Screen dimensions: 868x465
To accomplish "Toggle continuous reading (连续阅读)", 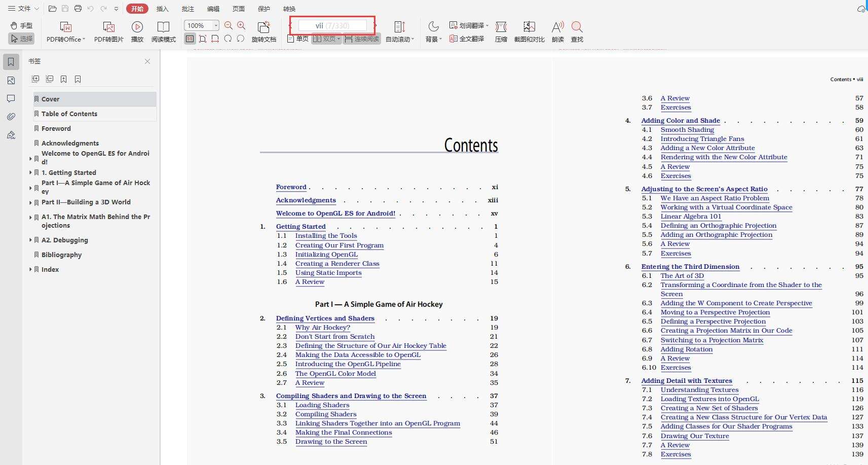I will [x=362, y=39].
